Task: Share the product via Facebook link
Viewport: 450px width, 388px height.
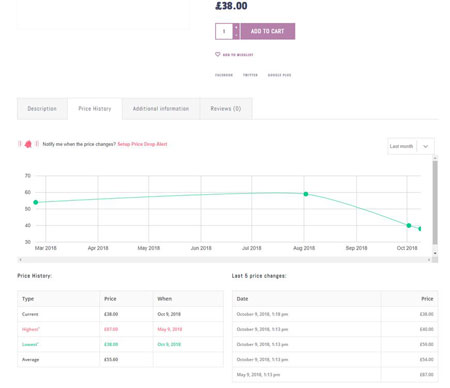Action: [224, 75]
